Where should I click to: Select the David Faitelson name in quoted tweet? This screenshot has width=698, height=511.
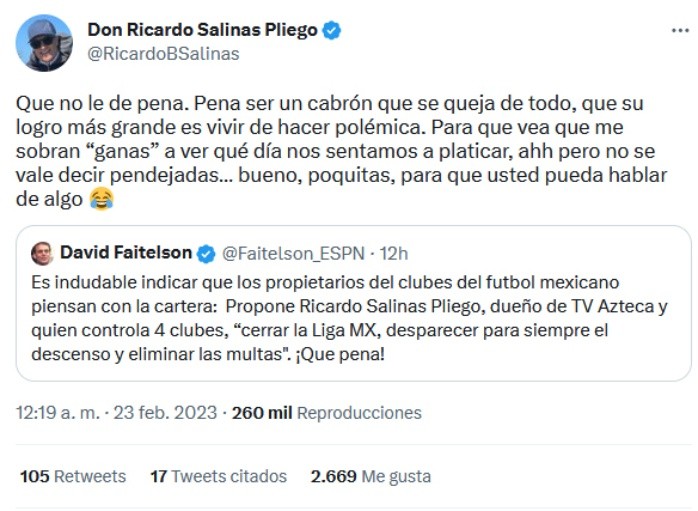(127, 253)
